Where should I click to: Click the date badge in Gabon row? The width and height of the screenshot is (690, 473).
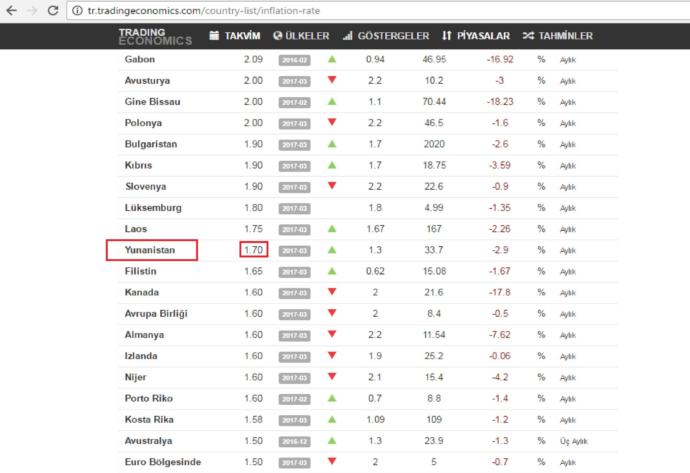(x=294, y=60)
